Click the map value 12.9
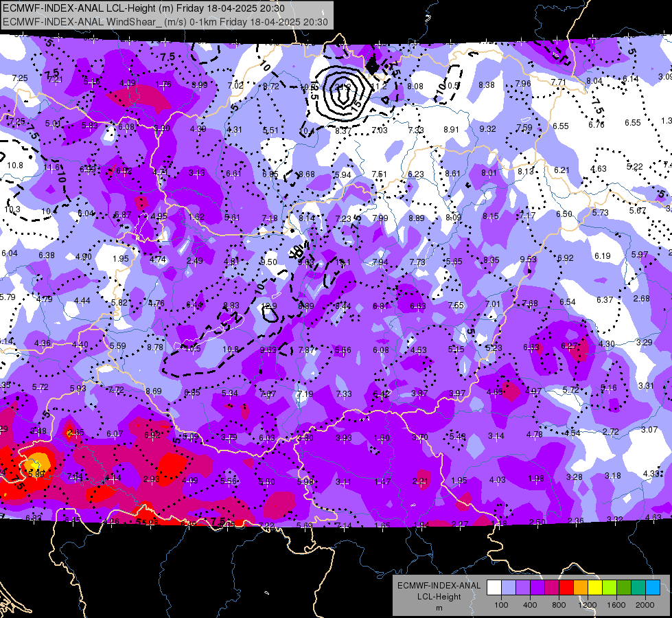The height and width of the screenshot is (618, 672). 268,306
